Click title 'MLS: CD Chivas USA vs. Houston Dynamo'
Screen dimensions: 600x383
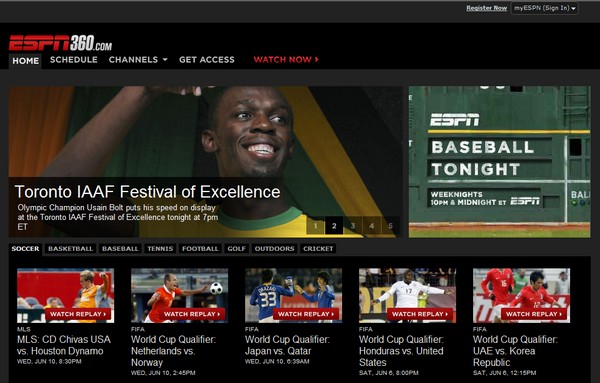click(x=64, y=345)
